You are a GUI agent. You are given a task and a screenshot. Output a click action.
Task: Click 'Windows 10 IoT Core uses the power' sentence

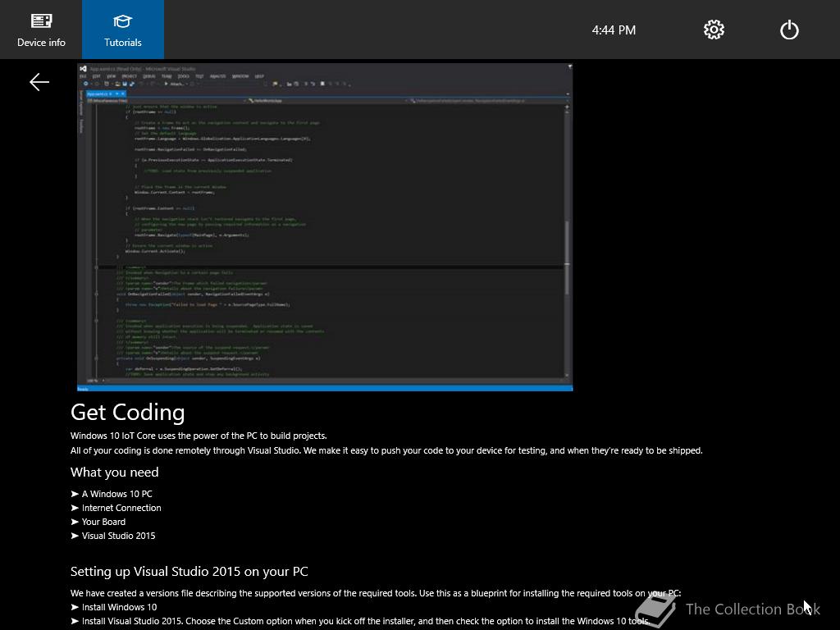pos(199,436)
